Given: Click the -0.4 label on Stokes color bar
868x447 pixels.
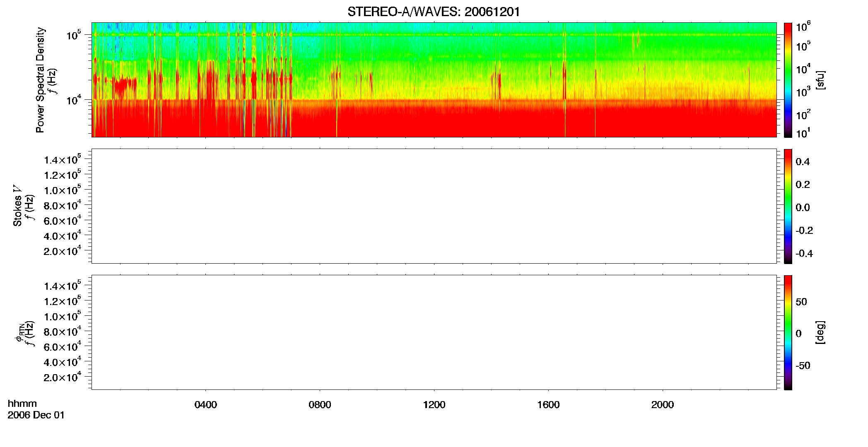Looking at the screenshot, I should [x=804, y=254].
